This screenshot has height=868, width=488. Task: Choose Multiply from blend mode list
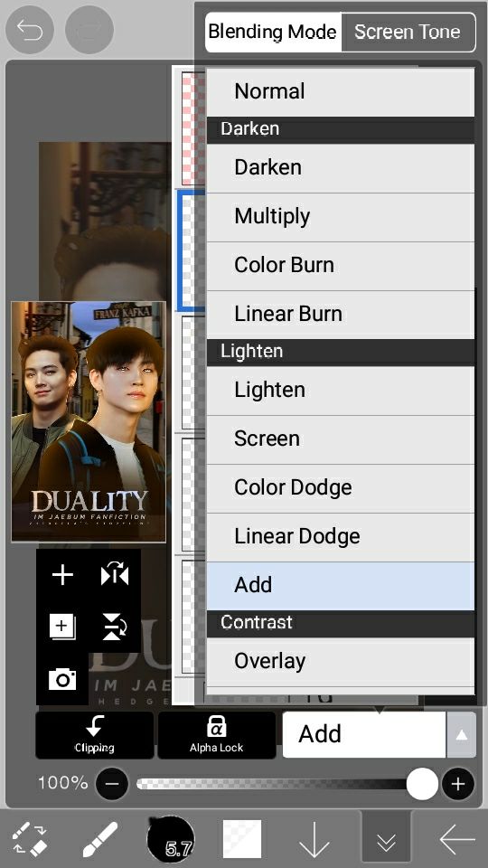point(341,217)
